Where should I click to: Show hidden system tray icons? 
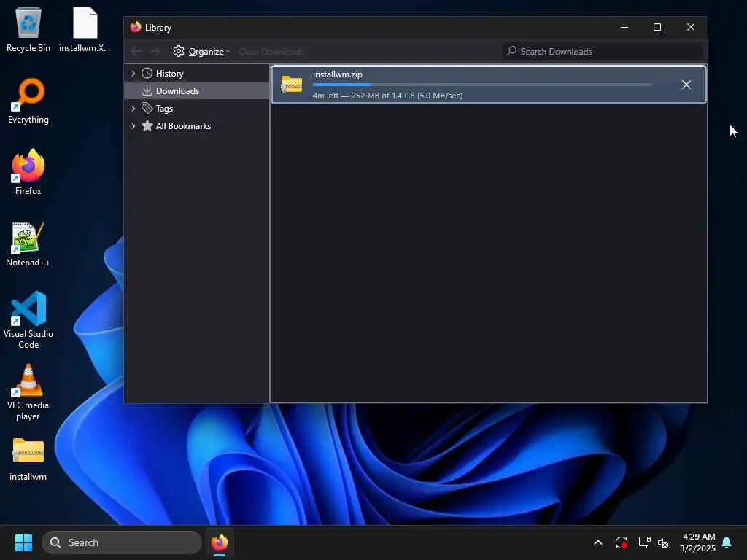click(x=598, y=542)
